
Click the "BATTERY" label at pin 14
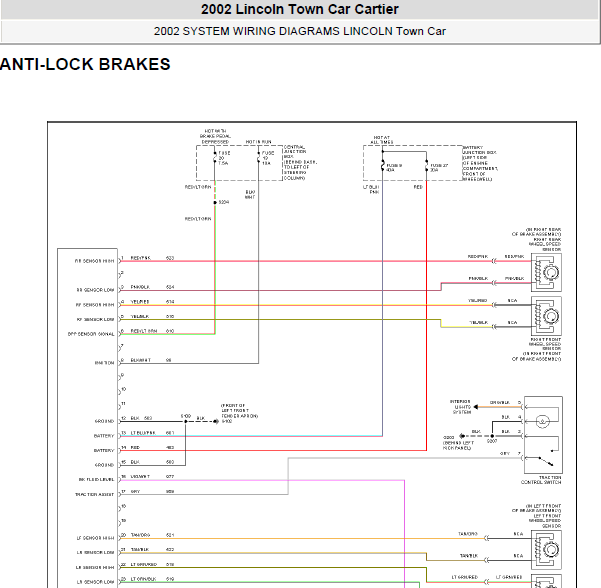click(104, 450)
